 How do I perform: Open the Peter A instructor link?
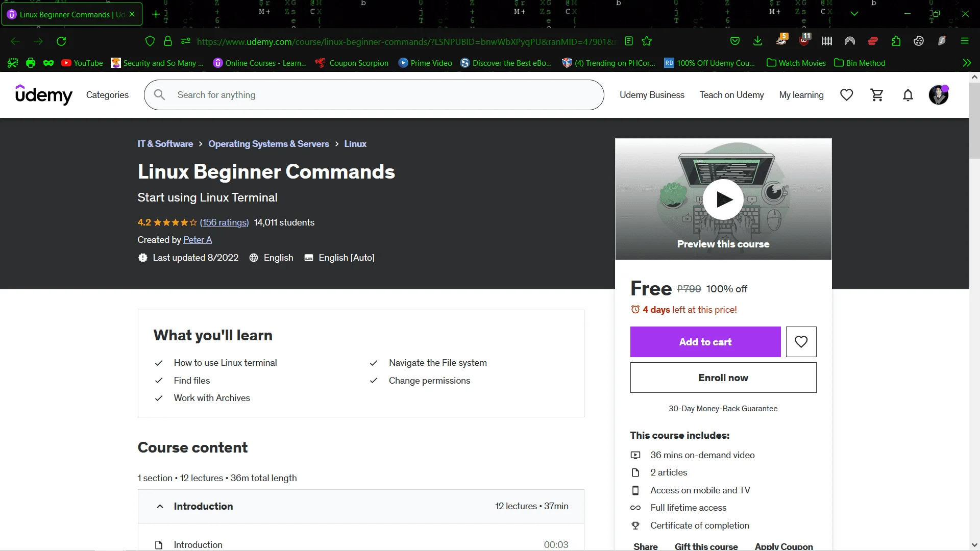[x=198, y=240]
